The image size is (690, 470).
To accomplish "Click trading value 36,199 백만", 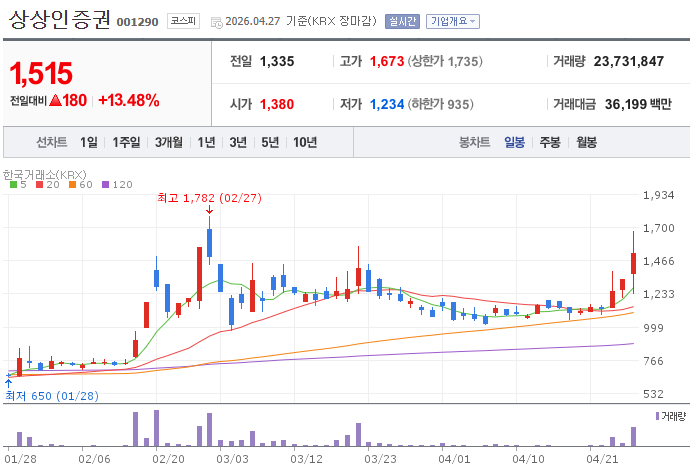I will 638,104.
